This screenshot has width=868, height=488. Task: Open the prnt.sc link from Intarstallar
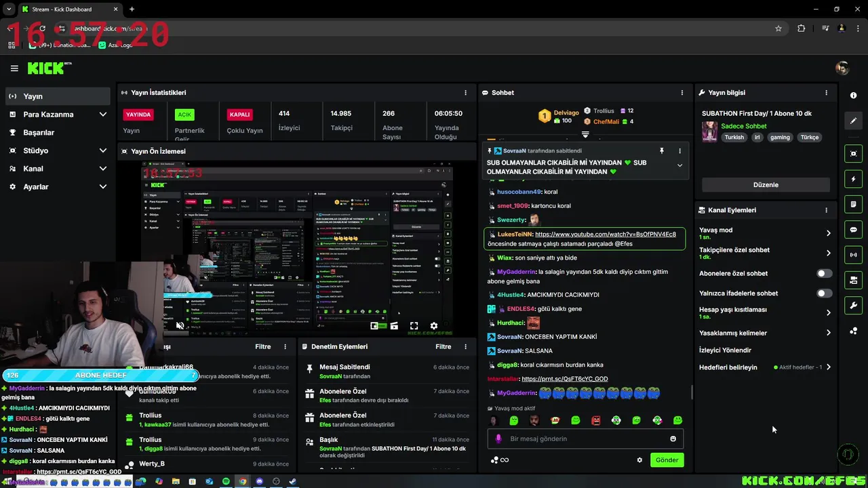565,379
